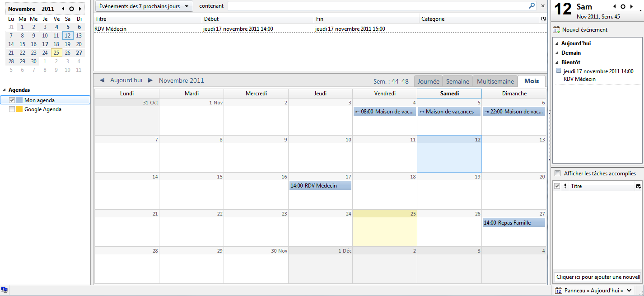Click the network status icon in status bar
This screenshot has height=296, width=644.
[x=4, y=290]
